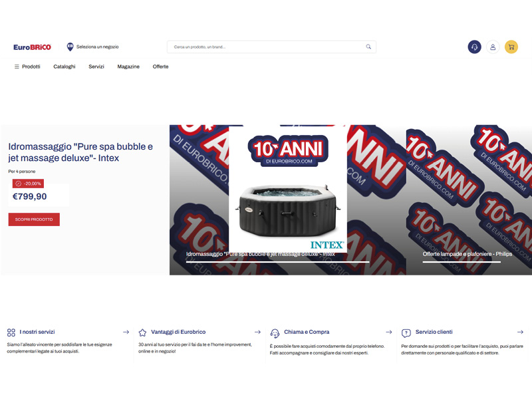Click the Servizio clienti question bubble icon
This screenshot has height=399, width=532.
click(x=406, y=333)
